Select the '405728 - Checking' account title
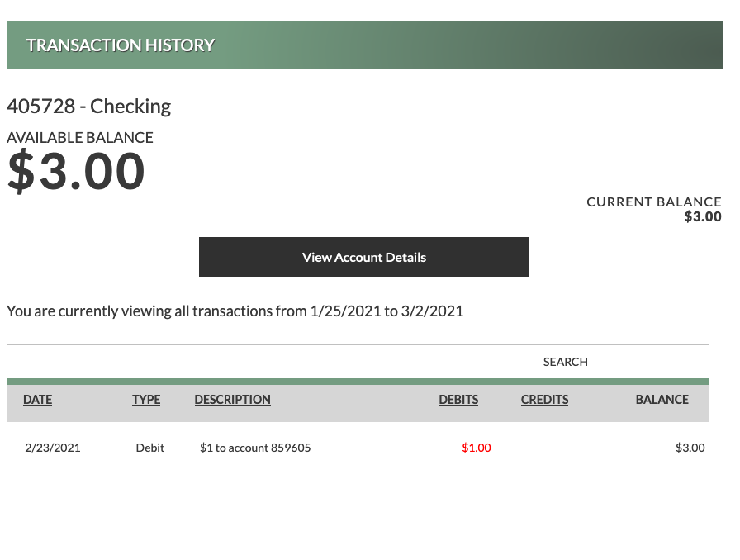The image size is (740, 560). (88, 107)
